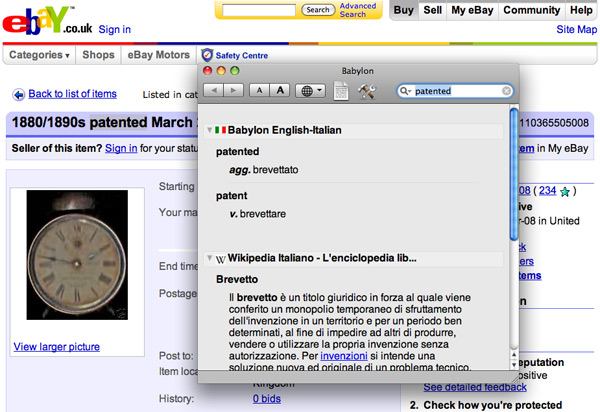The image size is (600, 412).
Task: Open the Sell tab
Action: [x=432, y=10]
